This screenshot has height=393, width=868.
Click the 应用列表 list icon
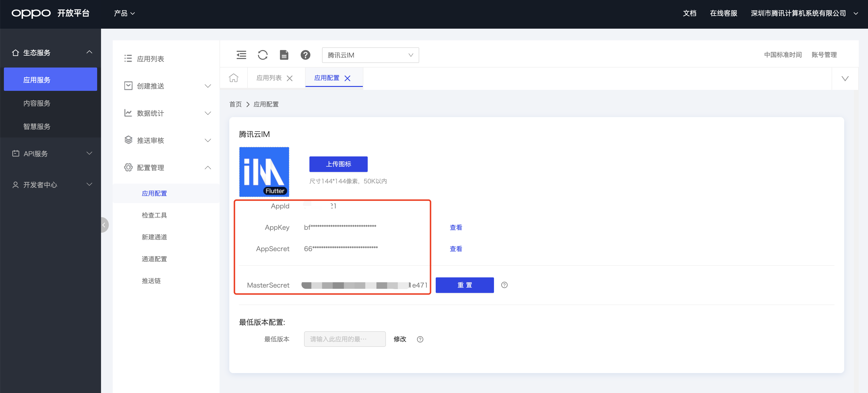[128, 59]
